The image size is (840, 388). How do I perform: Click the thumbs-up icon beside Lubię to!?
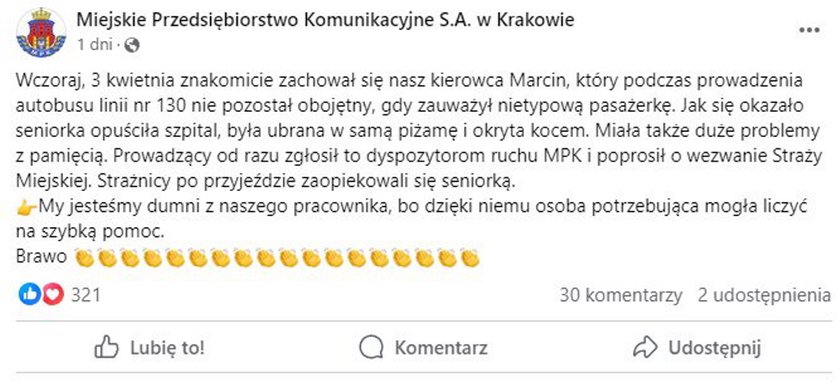pos(106,347)
